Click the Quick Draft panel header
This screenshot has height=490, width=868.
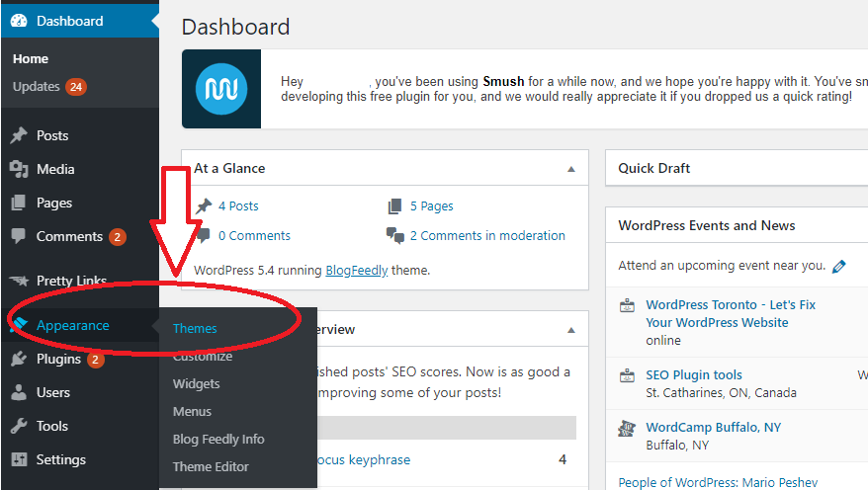click(x=737, y=168)
